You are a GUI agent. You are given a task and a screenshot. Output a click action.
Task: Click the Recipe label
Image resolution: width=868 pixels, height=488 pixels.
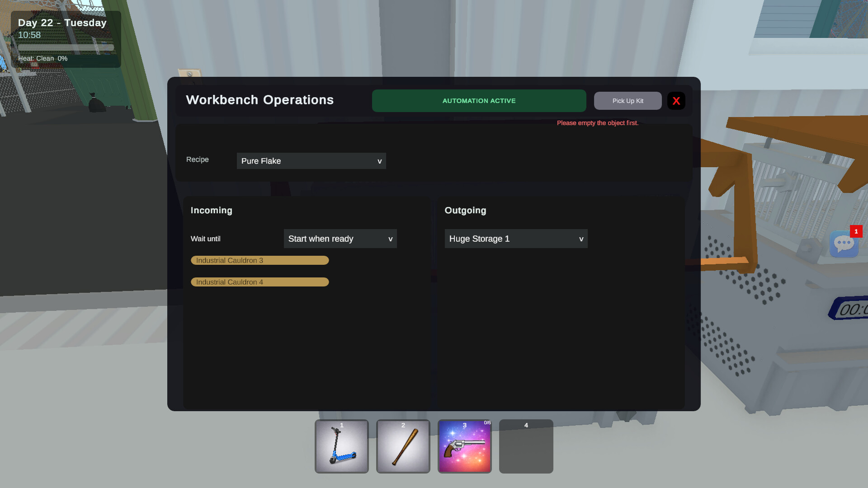click(198, 160)
